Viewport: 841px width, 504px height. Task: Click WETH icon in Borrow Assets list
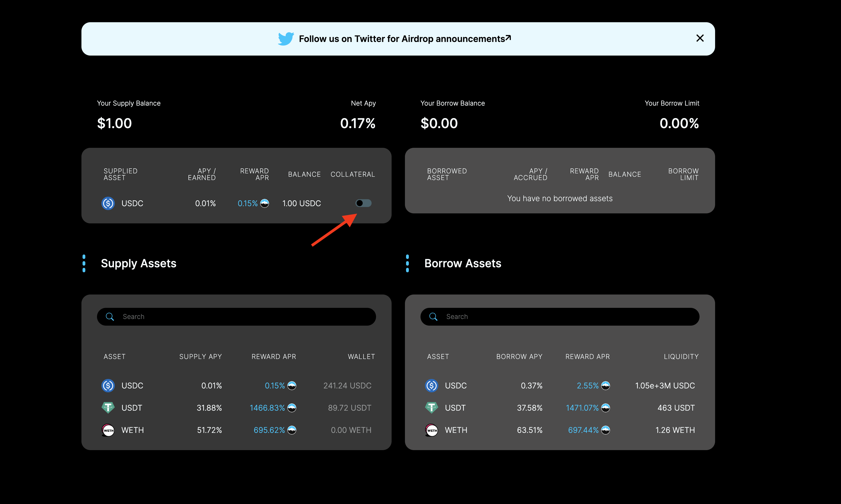click(431, 430)
